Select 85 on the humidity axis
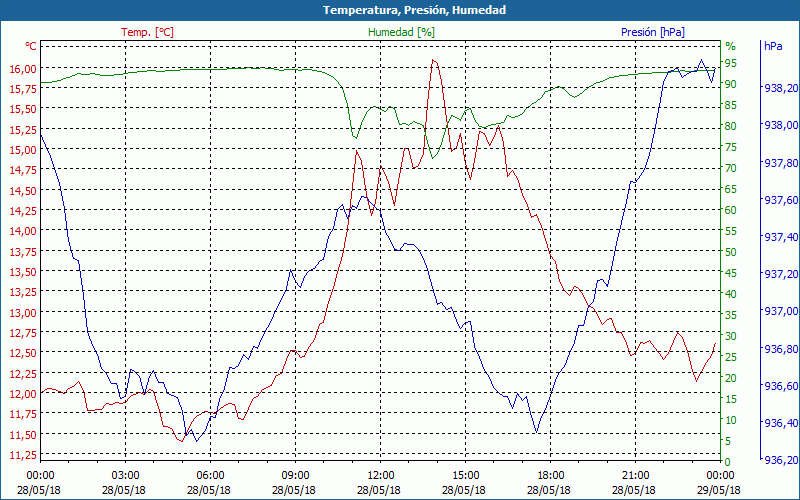This screenshot has height=500, width=800. [731, 105]
